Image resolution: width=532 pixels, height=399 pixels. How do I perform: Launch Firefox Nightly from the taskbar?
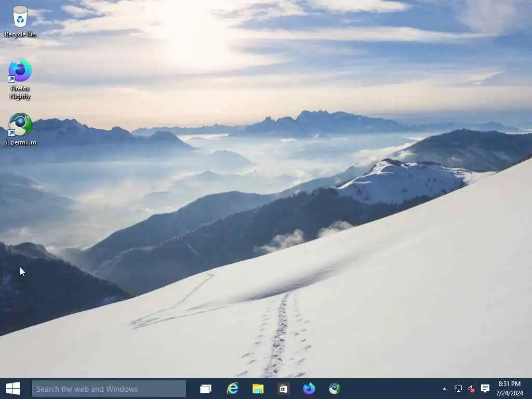click(x=309, y=389)
